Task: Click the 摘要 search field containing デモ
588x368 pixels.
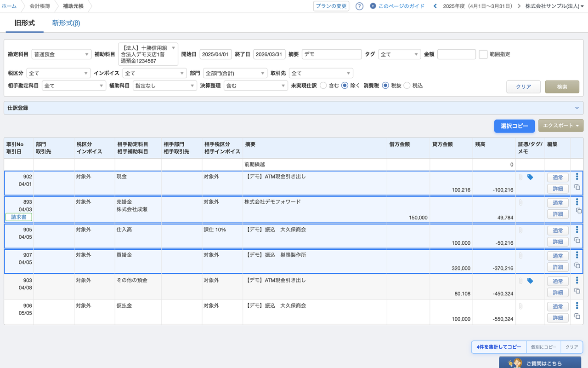Action: [x=332, y=54]
